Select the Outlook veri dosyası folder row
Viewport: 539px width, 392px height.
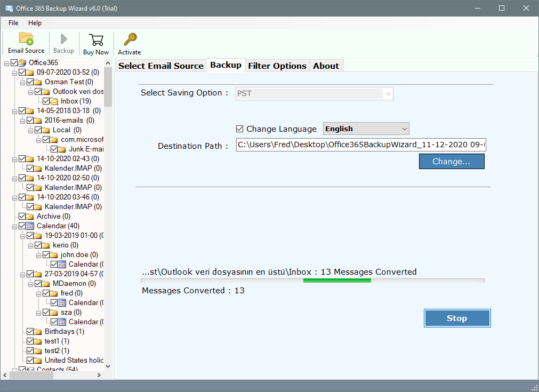78,92
